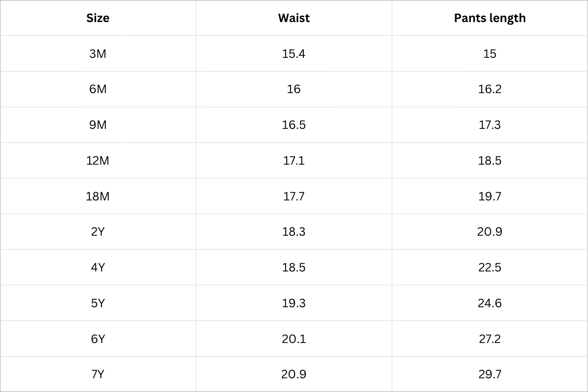Select the 3M size cell
588x392 pixels.
click(98, 53)
